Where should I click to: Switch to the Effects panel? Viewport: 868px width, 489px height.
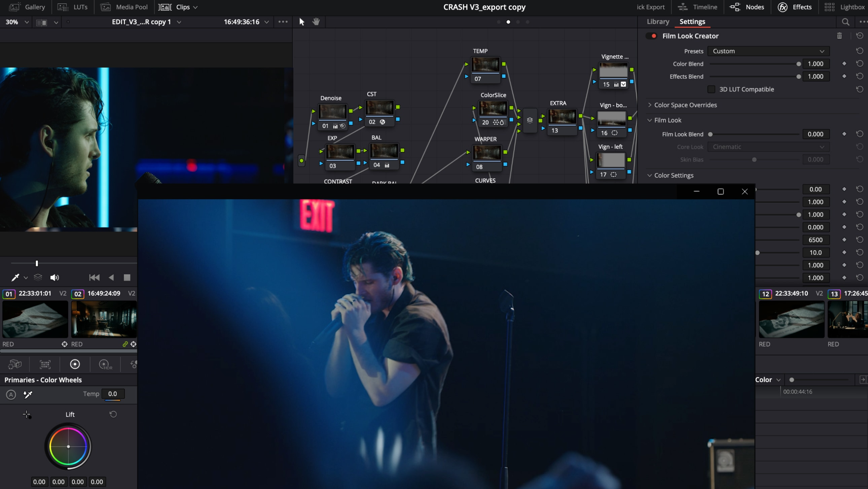tap(795, 7)
